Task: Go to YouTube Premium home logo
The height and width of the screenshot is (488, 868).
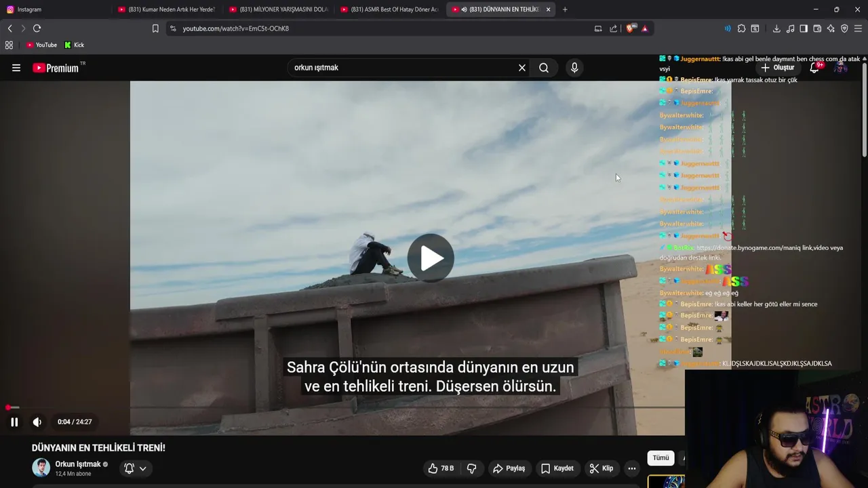Action: pos(58,68)
